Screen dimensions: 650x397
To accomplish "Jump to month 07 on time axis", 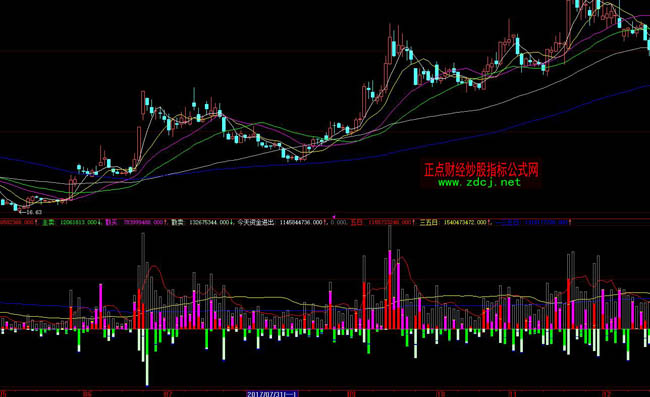I will point(167,394).
